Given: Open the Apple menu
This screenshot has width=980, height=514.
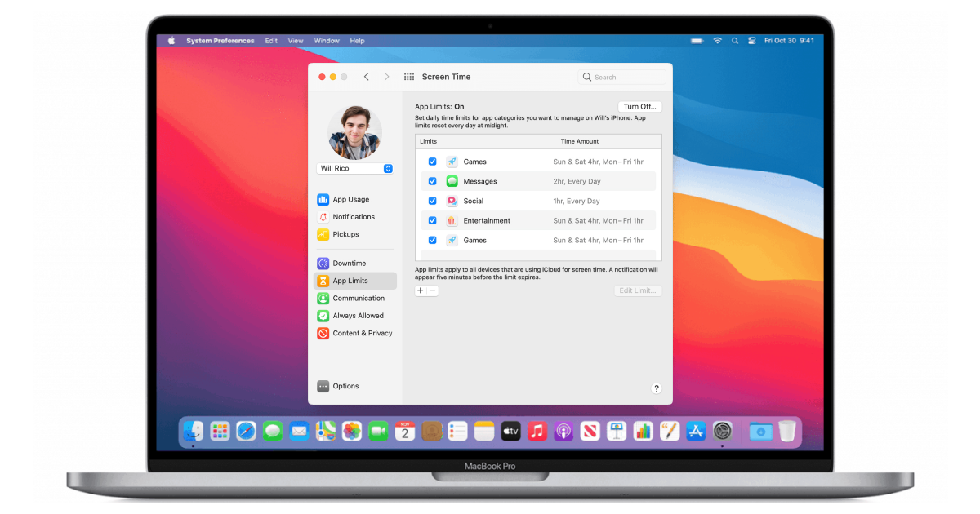Looking at the screenshot, I should (171, 41).
